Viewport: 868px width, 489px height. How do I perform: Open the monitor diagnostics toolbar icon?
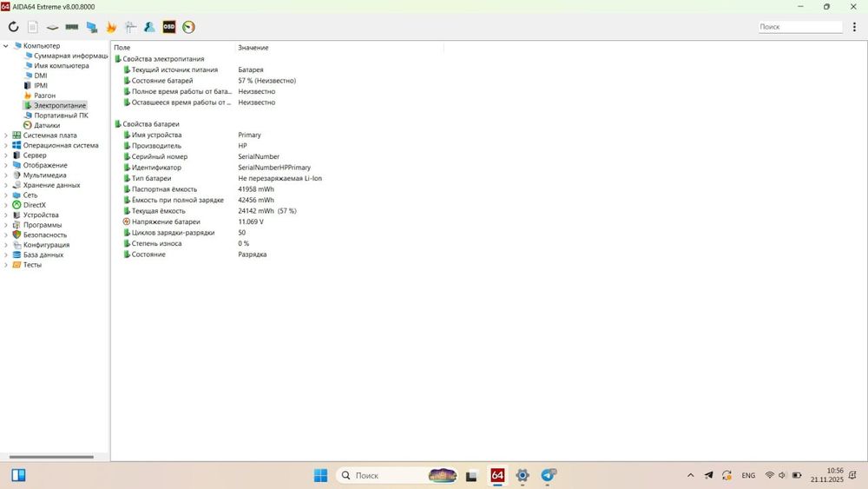click(x=92, y=27)
